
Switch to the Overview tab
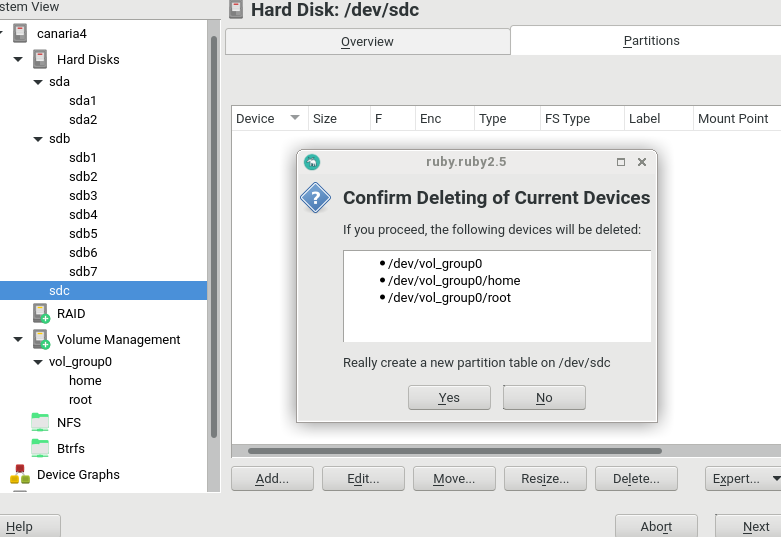367,42
